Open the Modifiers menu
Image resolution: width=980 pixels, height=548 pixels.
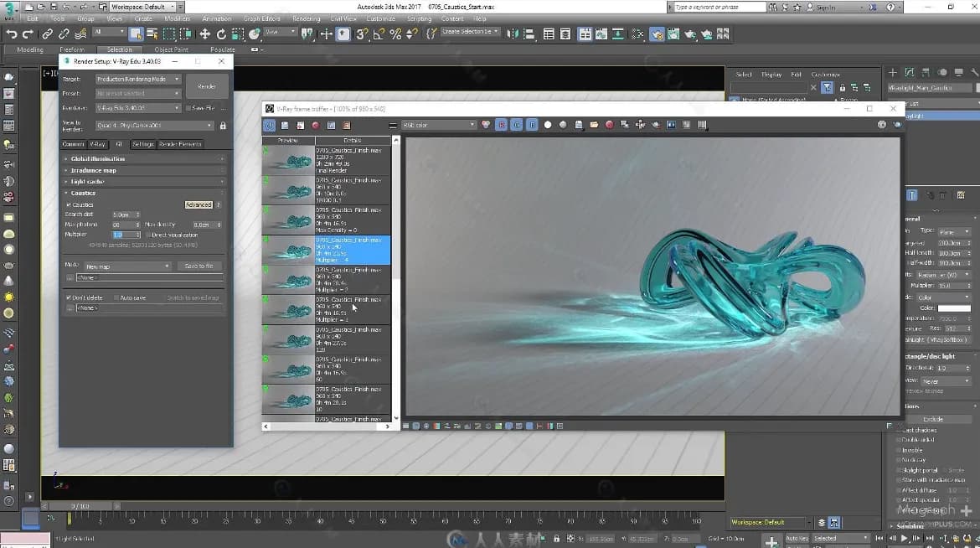178,18
